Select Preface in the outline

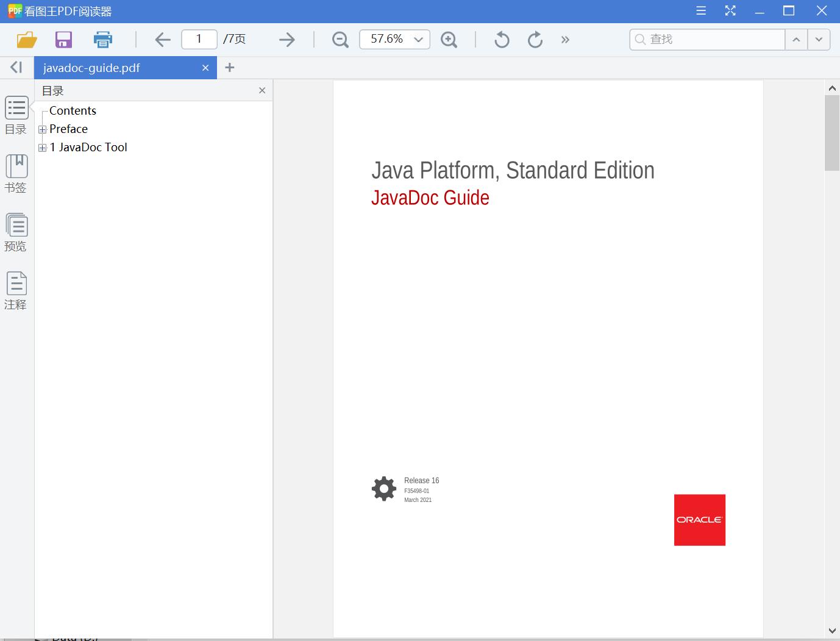click(68, 129)
